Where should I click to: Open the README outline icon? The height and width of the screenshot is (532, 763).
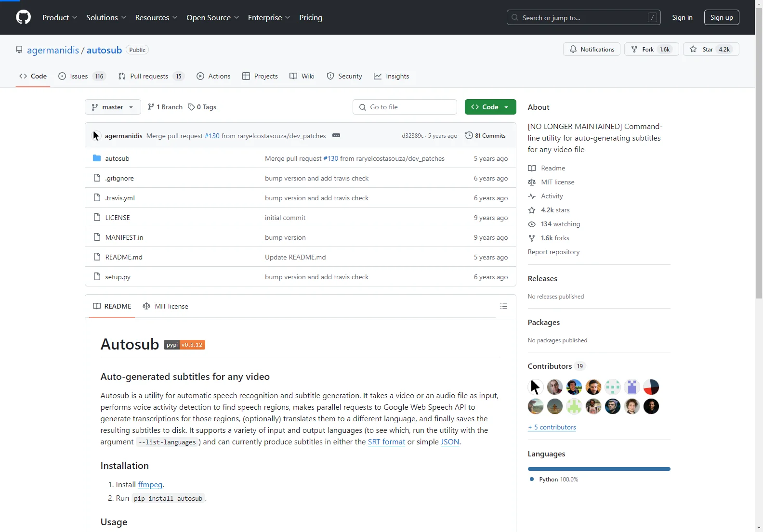[504, 306]
